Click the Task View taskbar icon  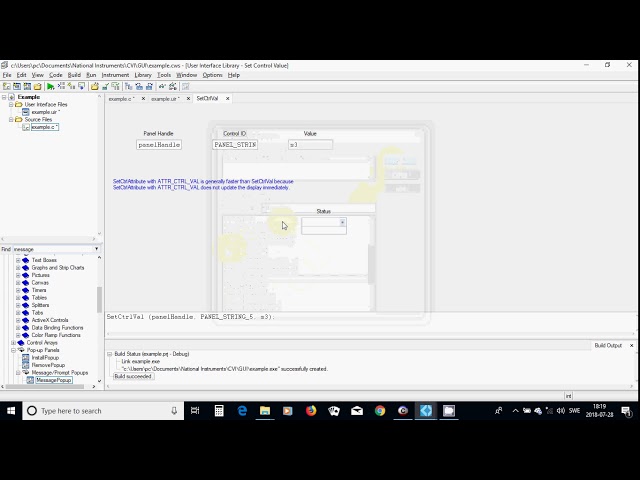(x=195, y=411)
